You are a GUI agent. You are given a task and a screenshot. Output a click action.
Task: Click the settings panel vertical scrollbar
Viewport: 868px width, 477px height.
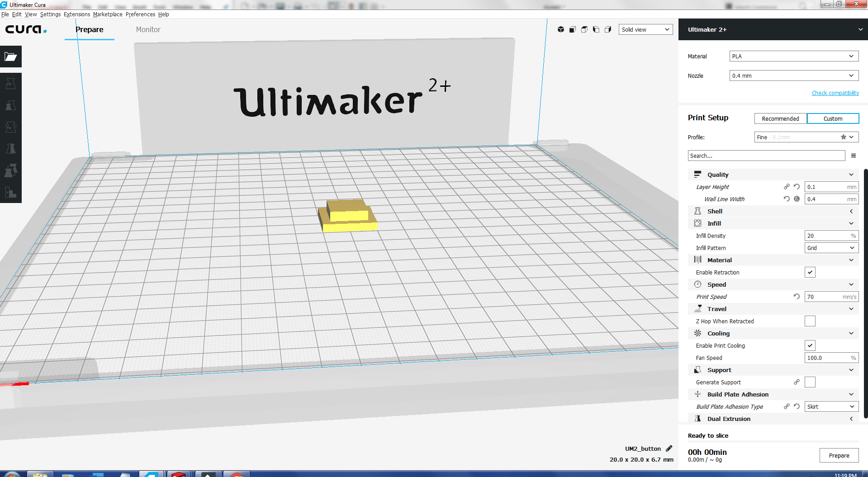point(866,293)
